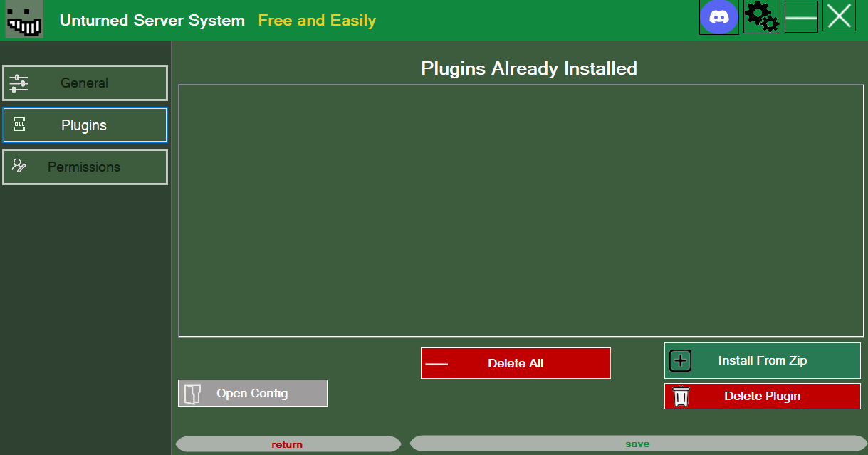This screenshot has width=868, height=455.
Task: Click the Delete Plugin button
Action: coord(762,396)
